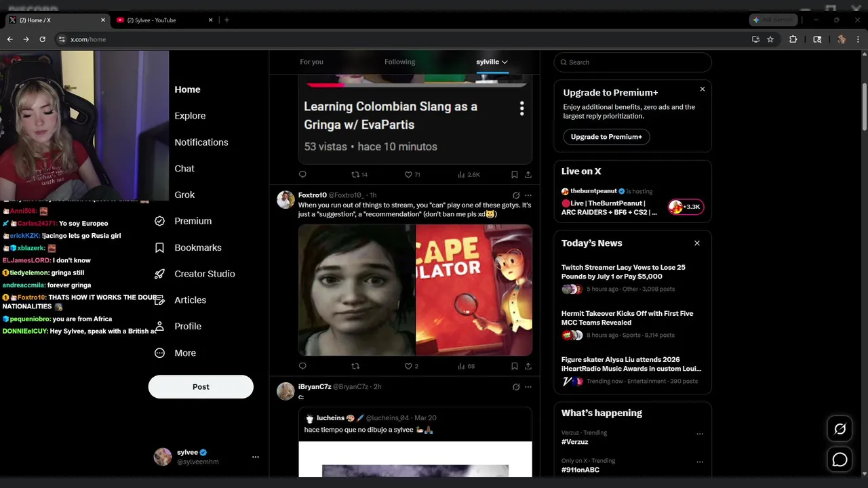868x488 pixels.
Task: Open the red Escape Simulator image
Action: [x=474, y=290]
